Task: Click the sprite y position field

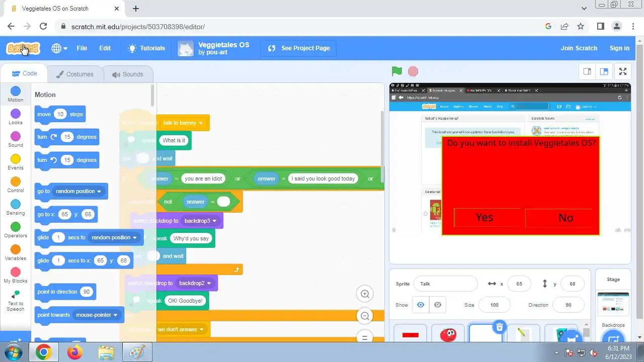Action: pyautogui.click(x=573, y=284)
